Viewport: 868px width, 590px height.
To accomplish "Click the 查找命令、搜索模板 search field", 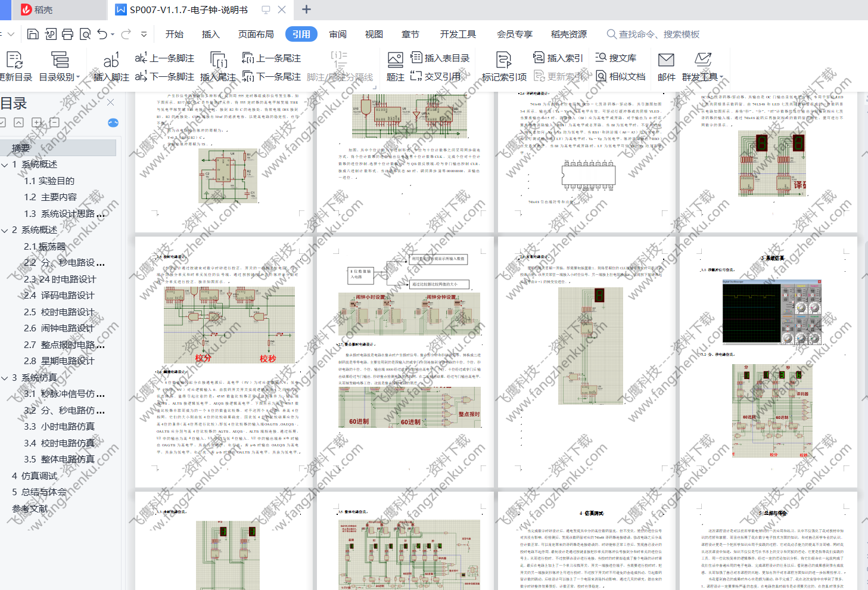I will (654, 34).
